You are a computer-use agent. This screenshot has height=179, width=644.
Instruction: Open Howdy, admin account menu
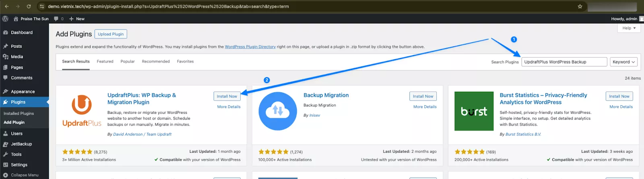tap(627, 19)
